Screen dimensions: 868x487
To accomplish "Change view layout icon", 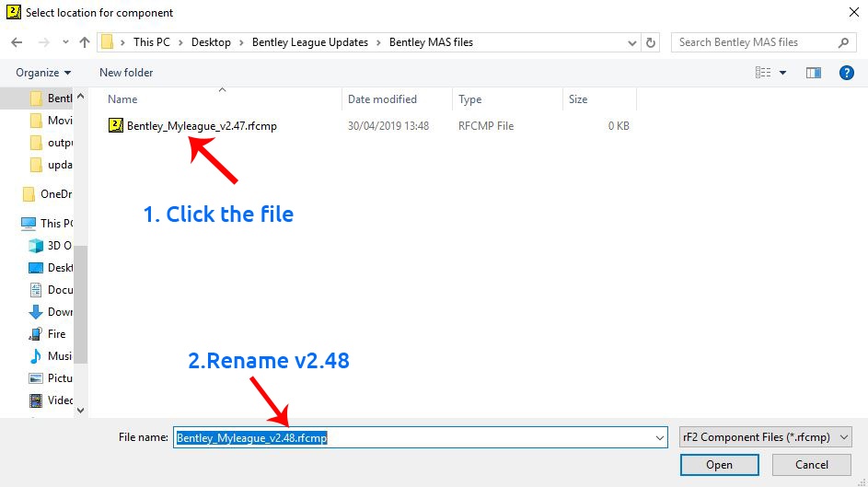I will pos(763,73).
